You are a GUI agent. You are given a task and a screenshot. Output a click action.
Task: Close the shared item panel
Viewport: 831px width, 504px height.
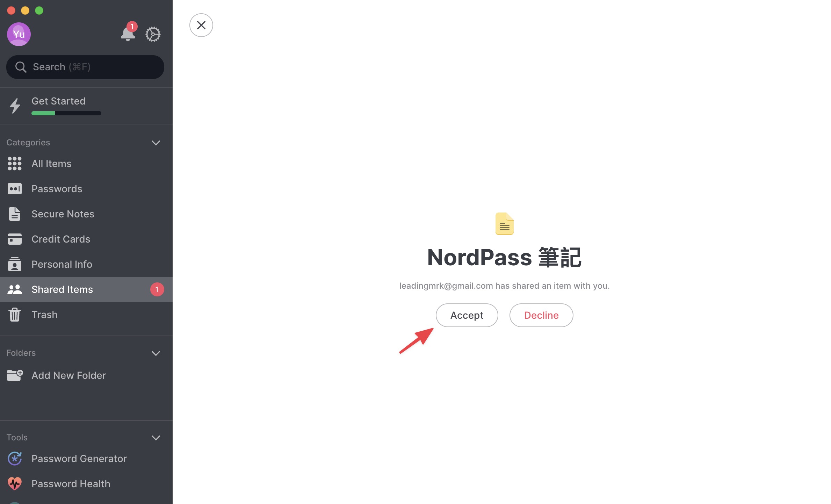[x=201, y=25]
